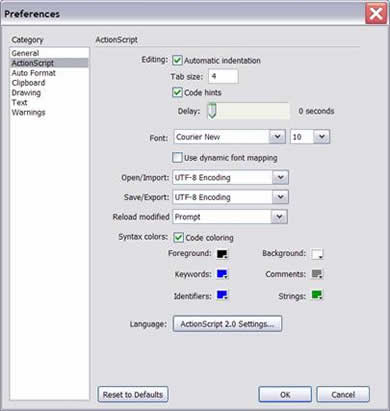Pick the Background color swatch
Image resolution: width=390 pixels, height=411 pixels.
[x=317, y=254]
